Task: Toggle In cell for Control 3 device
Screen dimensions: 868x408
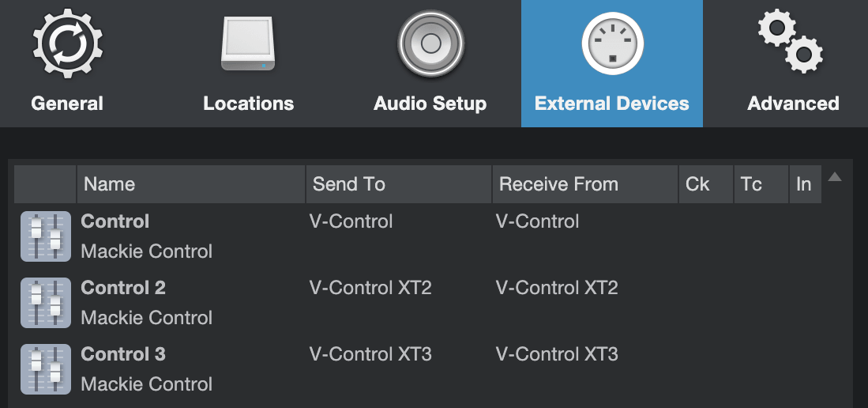Action: click(805, 369)
